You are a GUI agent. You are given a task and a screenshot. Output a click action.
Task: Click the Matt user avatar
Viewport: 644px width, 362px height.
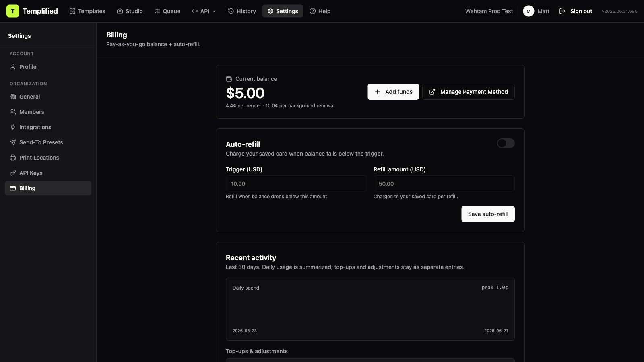point(528,11)
